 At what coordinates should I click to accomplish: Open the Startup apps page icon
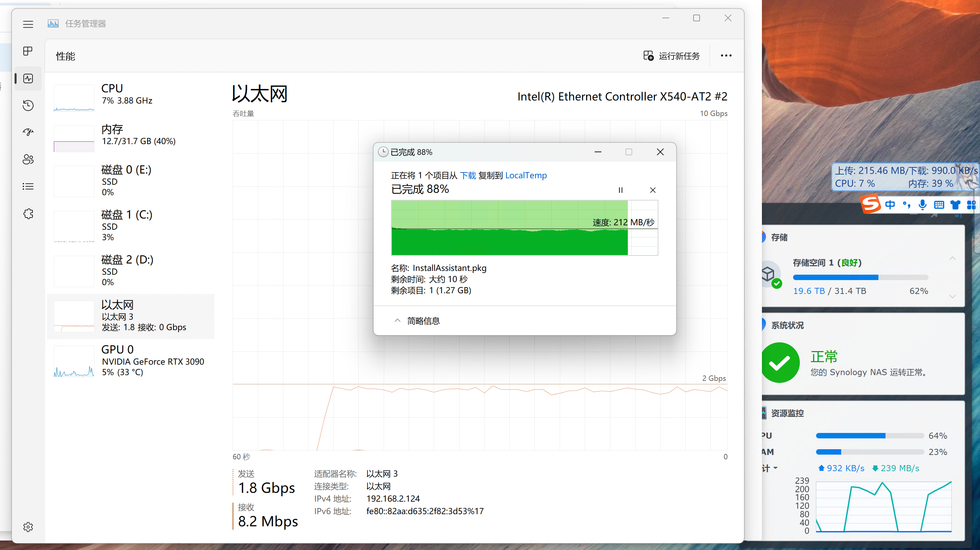point(28,132)
